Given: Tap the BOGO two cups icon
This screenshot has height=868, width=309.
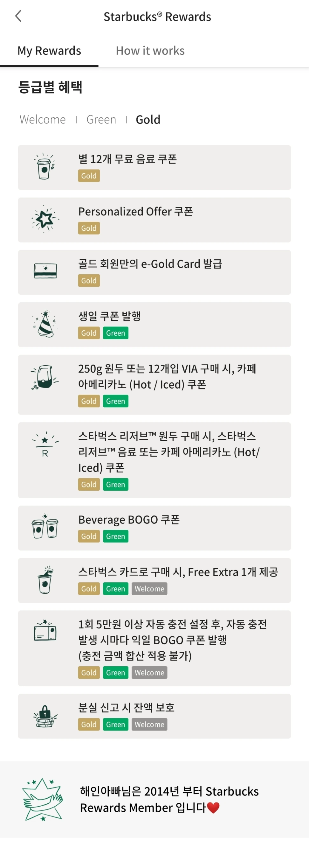Looking at the screenshot, I should [45, 527].
